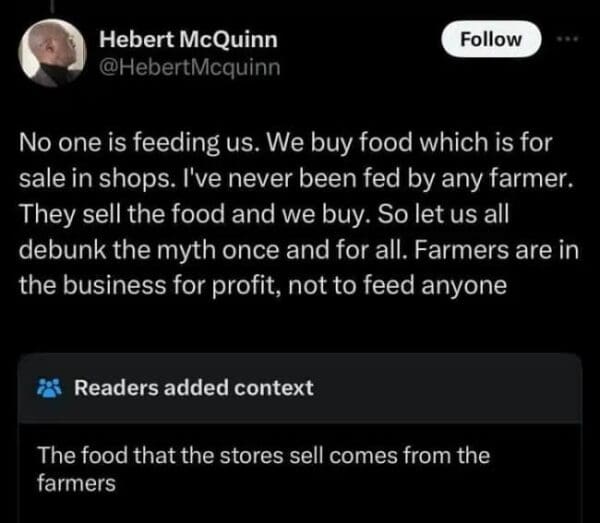Select the Readers added context heading
This screenshot has height=523, width=600.
click(x=193, y=388)
